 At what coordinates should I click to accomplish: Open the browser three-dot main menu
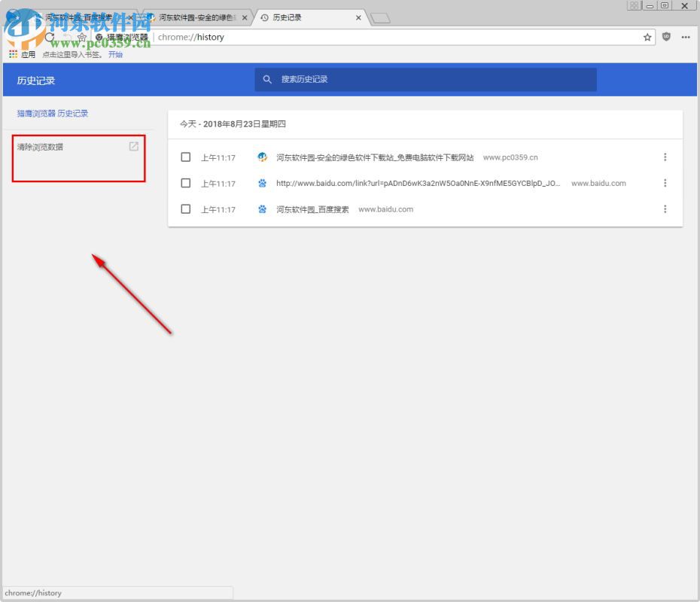pyautogui.click(x=686, y=37)
